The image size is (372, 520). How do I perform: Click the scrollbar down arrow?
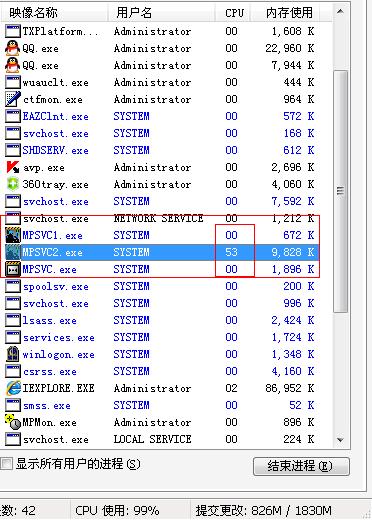pyautogui.click(x=340, y=440)
